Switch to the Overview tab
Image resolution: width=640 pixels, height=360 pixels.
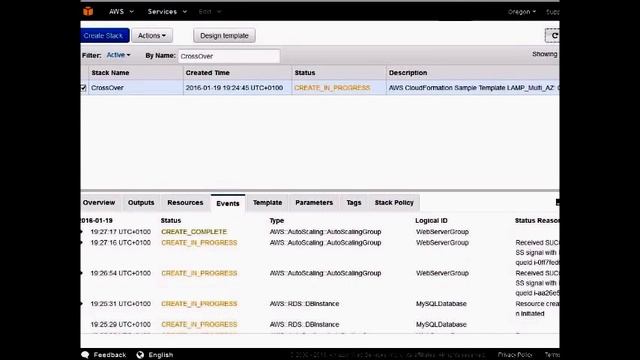tap(99, 202)
